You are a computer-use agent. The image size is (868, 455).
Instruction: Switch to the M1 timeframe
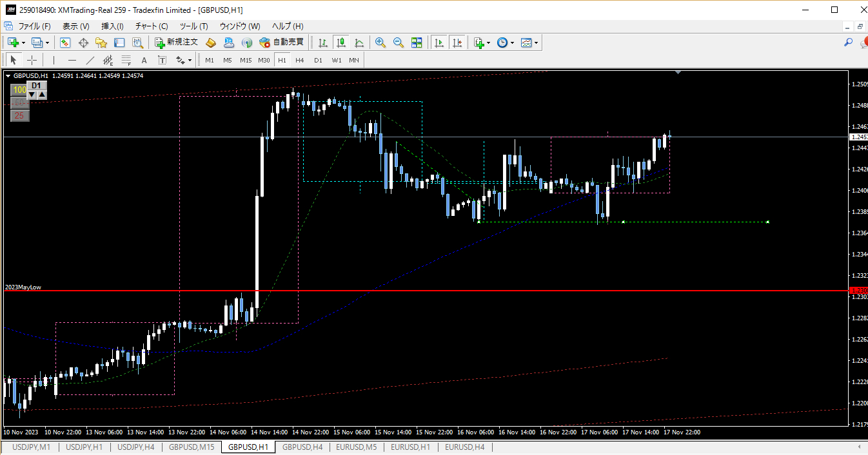210,60
